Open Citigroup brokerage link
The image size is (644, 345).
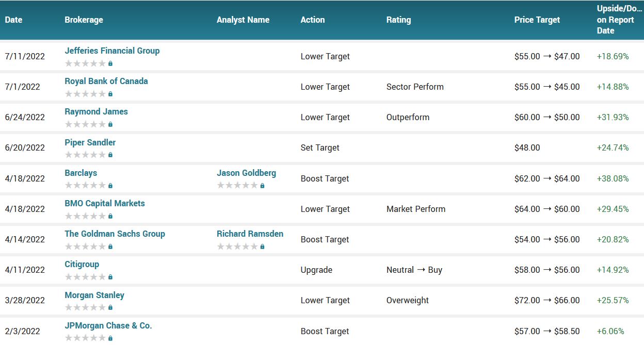(x=82, y=264)
